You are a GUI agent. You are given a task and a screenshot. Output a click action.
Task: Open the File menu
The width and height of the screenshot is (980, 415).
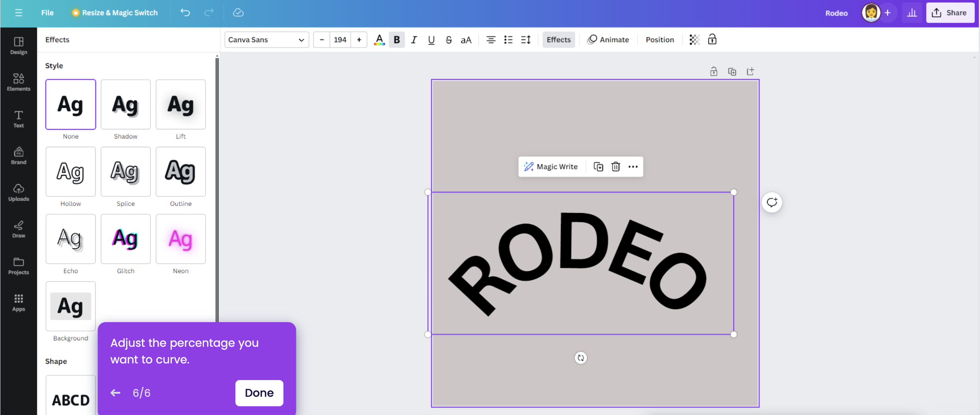point(47,12)
